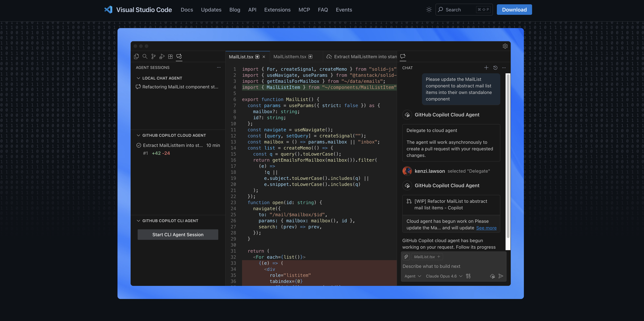Open chat history clock icon
The height and width of the screenshot is (321, 644).
pyautogui.click(x=495, y=68)
